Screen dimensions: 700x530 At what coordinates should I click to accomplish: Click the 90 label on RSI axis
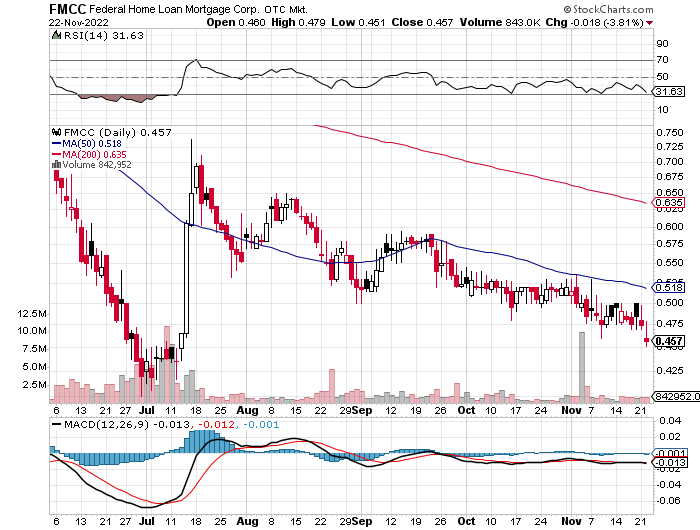(662, 44)
